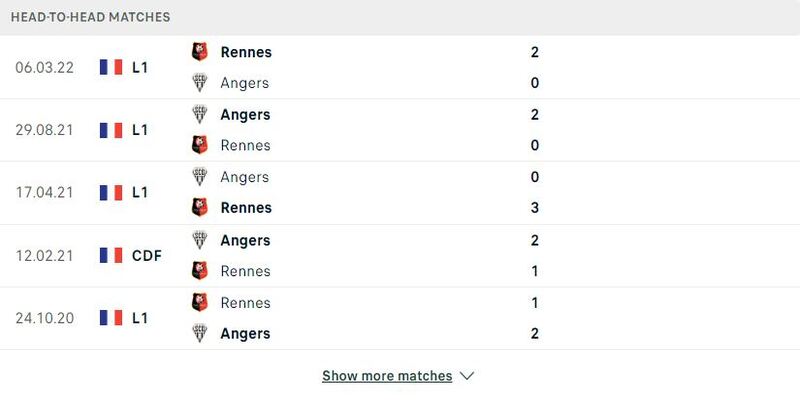
Task: Click the Rennes crest in the 29.08.21 match
Action: (199, 145)
